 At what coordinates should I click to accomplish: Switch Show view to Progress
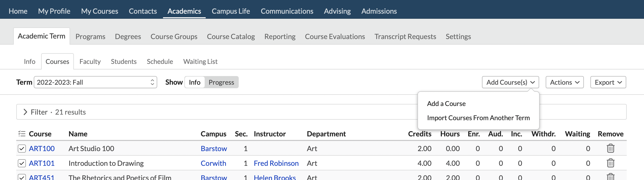tap(221, 82)
